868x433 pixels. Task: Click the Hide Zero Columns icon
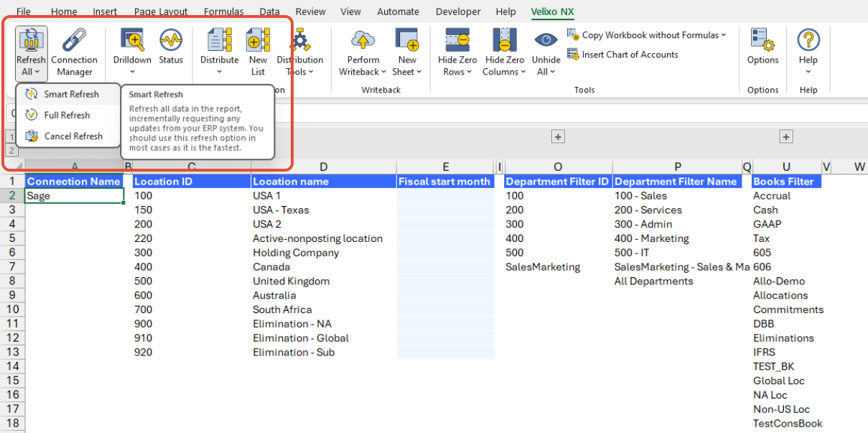point(505,39)
